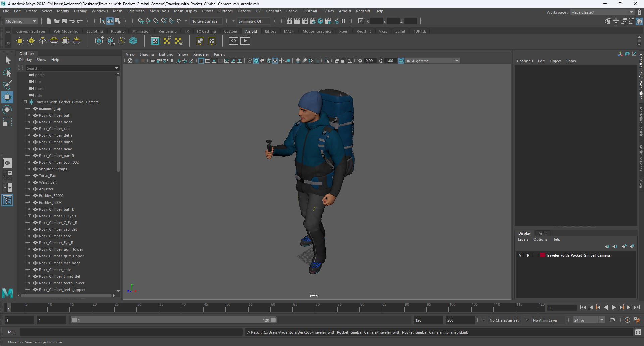Expand Rock_Climber_C_Eye_L node
This screenshot has height=346, width=644.
click(29, 216)
